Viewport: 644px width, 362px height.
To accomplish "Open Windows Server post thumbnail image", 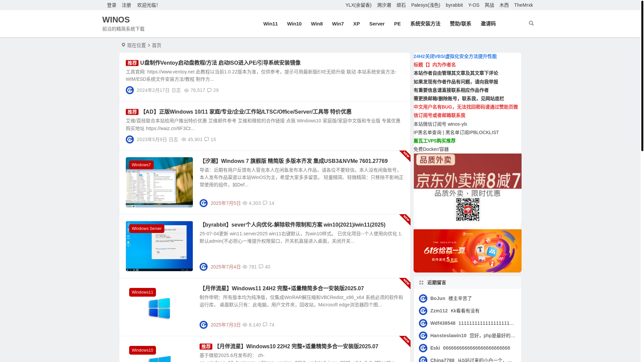I will (x=159, y=246).
